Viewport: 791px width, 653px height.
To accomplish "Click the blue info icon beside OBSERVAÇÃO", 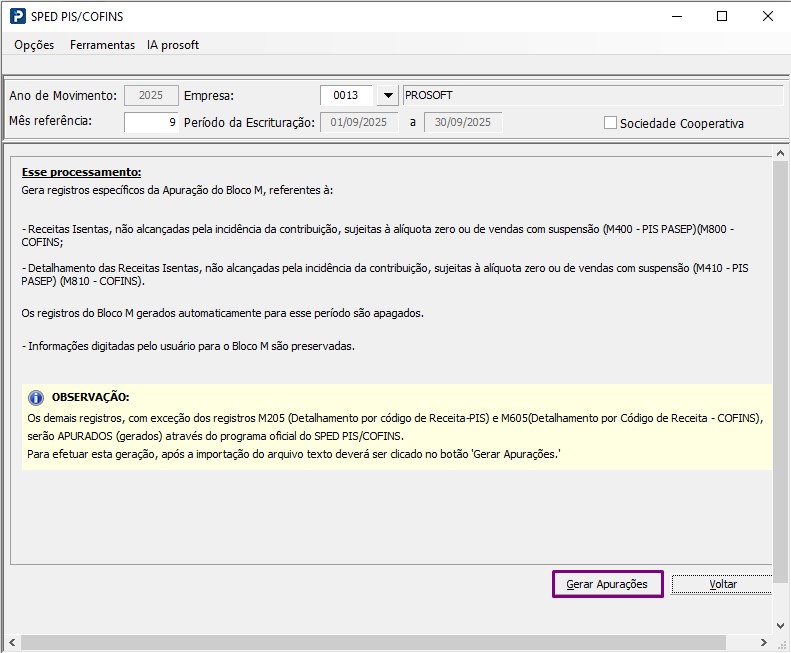I will [x=36, y=397].
